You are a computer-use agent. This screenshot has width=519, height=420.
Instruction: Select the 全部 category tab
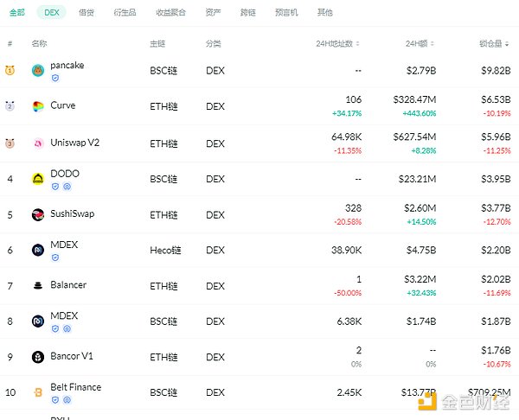coord(17,13)
